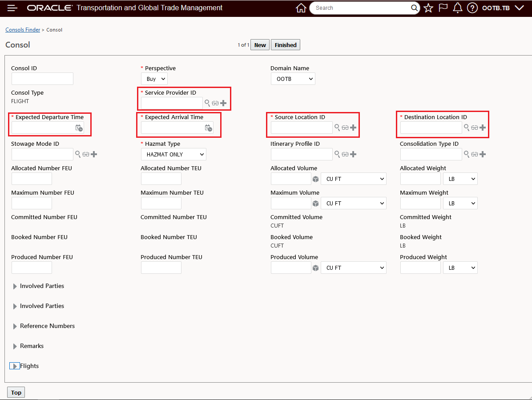Click the Allocated Volume input field
This screenshot has height=400, width=532.
(x=291, y=179)
